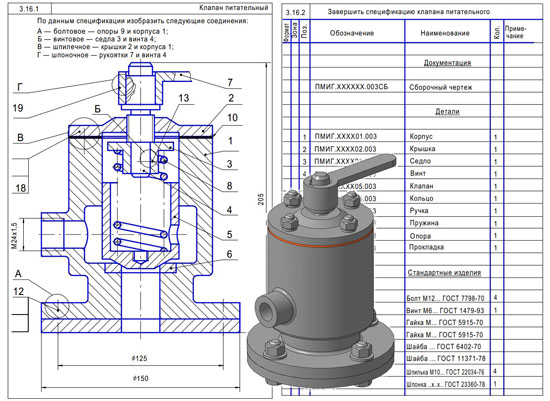
Task: Click callout number '18' on the drawing
Action: pyautogui.click(x=21, y=188)
